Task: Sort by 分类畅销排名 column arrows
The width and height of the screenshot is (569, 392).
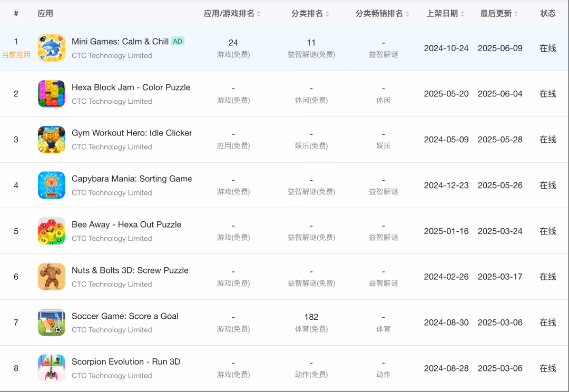Action: point(407,14)
